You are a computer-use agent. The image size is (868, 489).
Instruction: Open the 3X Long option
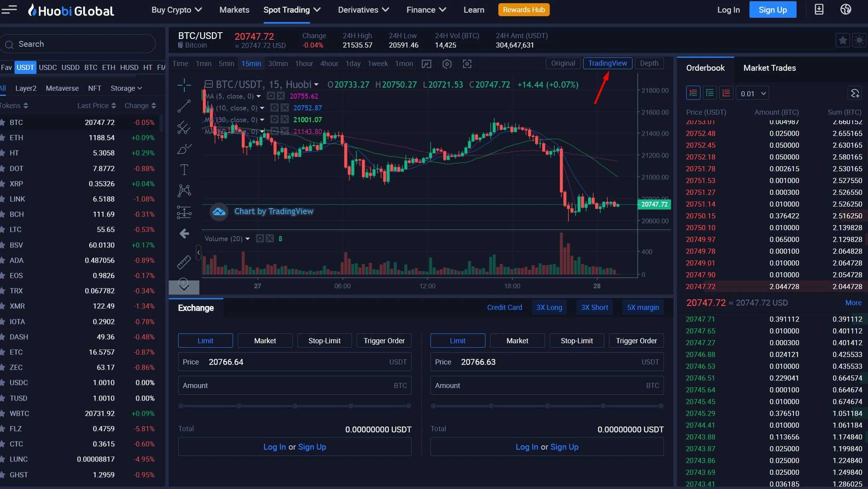coord(549,307)
